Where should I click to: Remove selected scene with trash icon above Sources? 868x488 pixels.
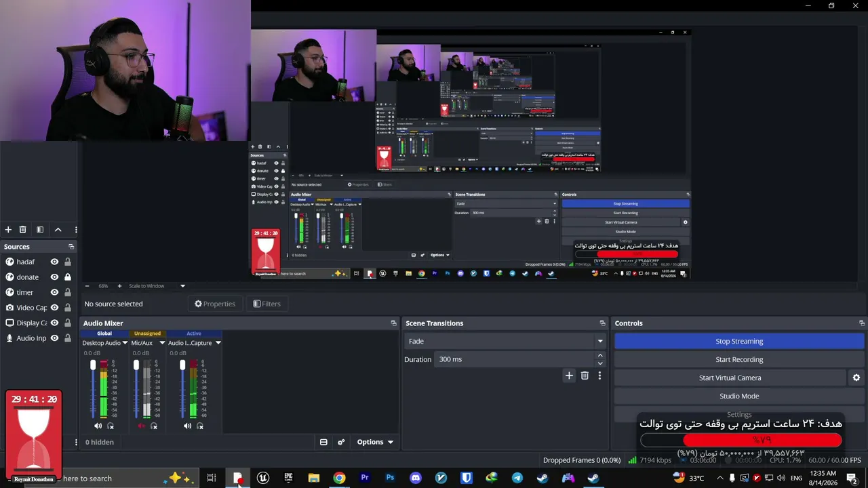click(22, 230)
